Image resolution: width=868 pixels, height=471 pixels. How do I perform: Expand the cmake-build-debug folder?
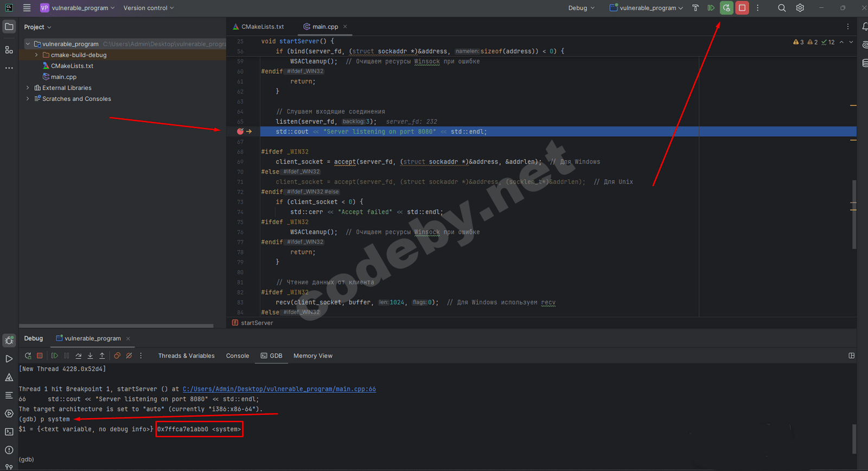click(x=36, y=55)
